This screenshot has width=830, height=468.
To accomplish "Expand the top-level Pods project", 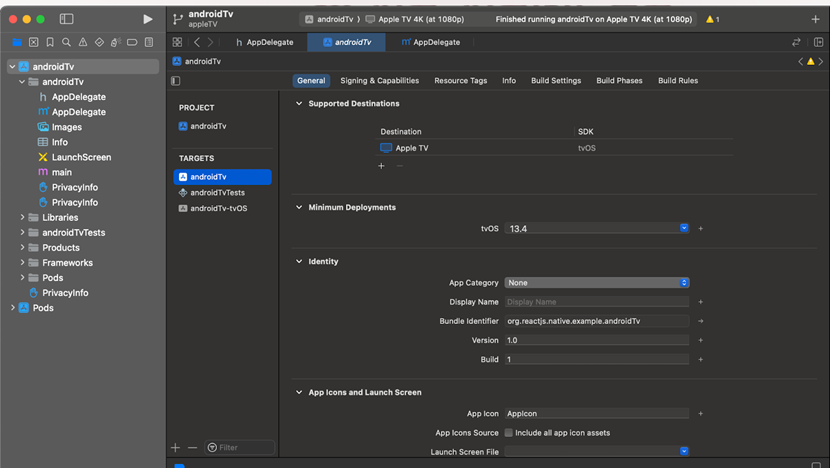I will click(x=13, y=308).
